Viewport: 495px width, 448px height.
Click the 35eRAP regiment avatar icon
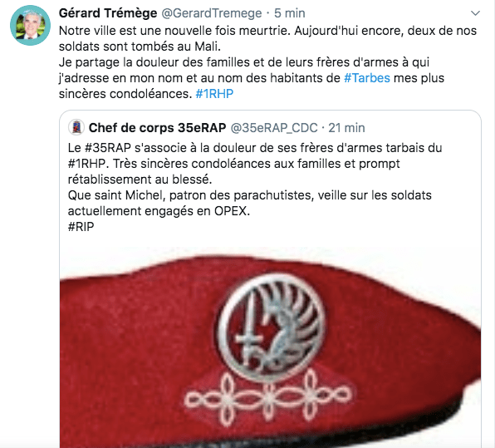point(76,128)
